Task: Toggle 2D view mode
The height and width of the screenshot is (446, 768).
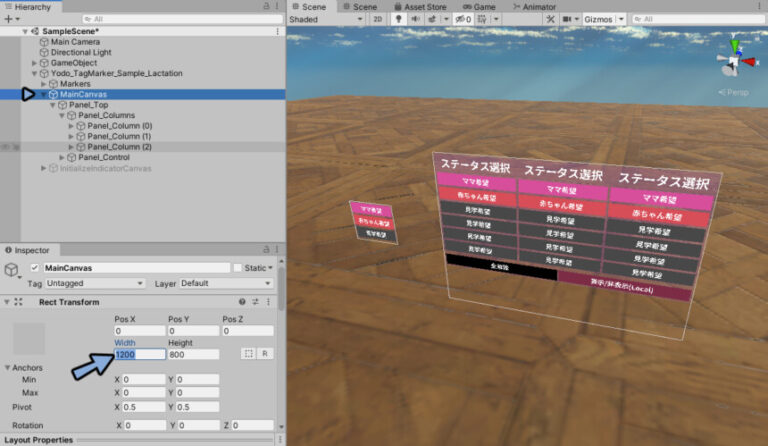Action: point(378,19)
